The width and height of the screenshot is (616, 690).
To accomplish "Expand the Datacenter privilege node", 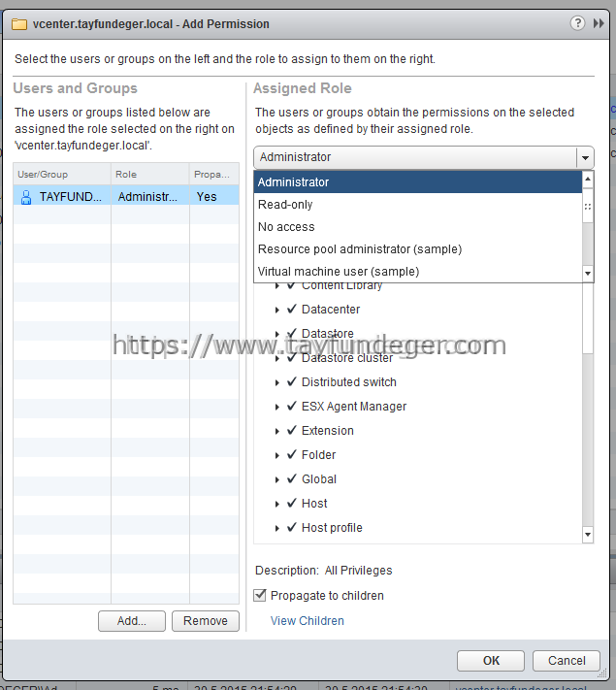I will (x=276, y=310).
